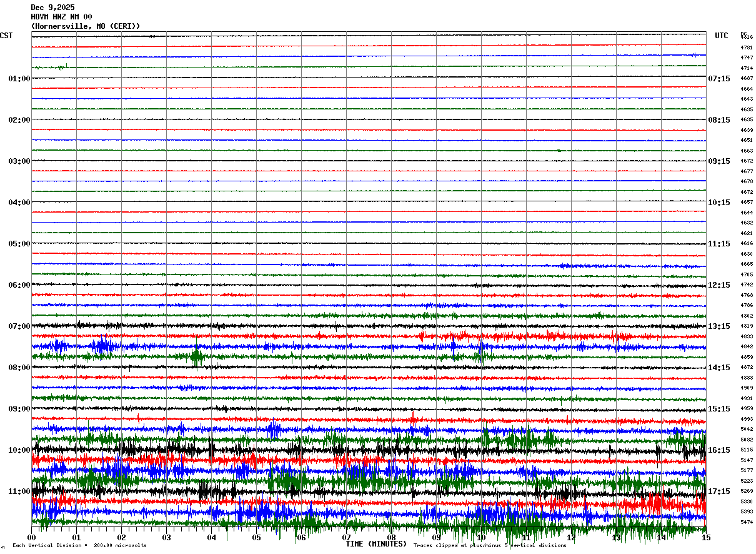Click the '07:15' UTC time label
The height and width of the screenshot is (554, 756).
click(719, 79)
